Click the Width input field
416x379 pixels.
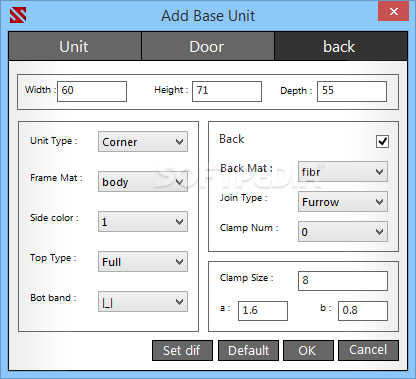(x=92, y=91)
